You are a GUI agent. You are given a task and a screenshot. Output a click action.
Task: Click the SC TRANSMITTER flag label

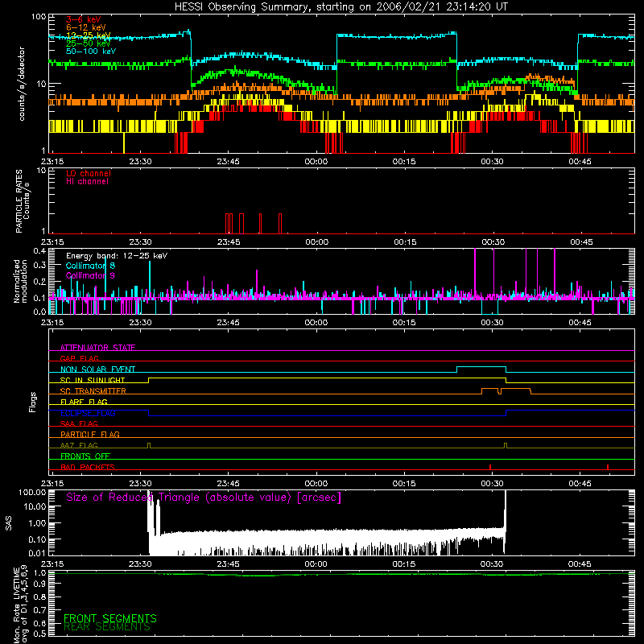(93, 390)
